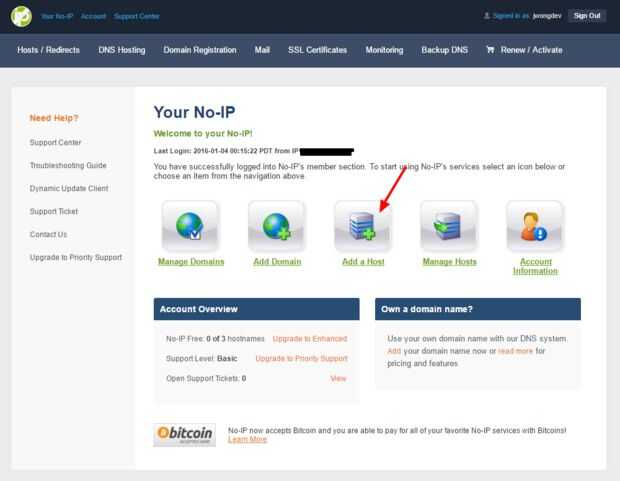Viewport: 620px width, 481px height.
Task: Open Renew / Activate menu item
Action: coord(531,50)
